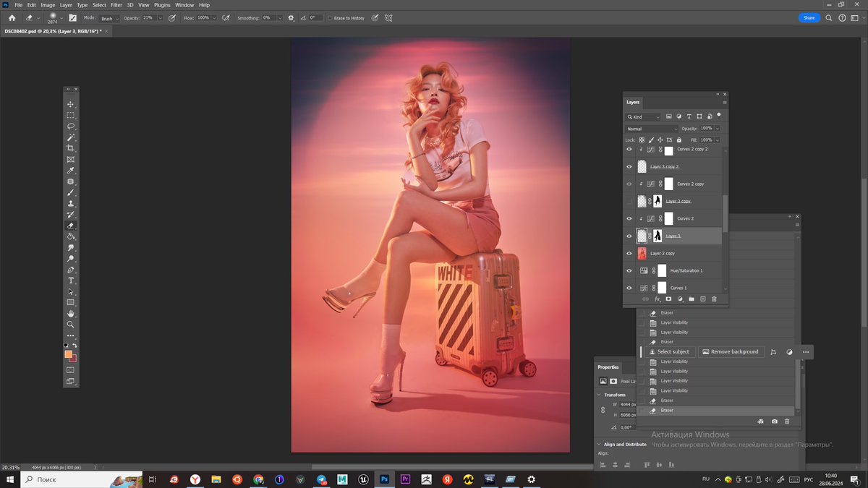Open the Opacity 21% dropdown in options bar
Image resolution: width=868 pixels, height=488 pixels.
(160, 17)
